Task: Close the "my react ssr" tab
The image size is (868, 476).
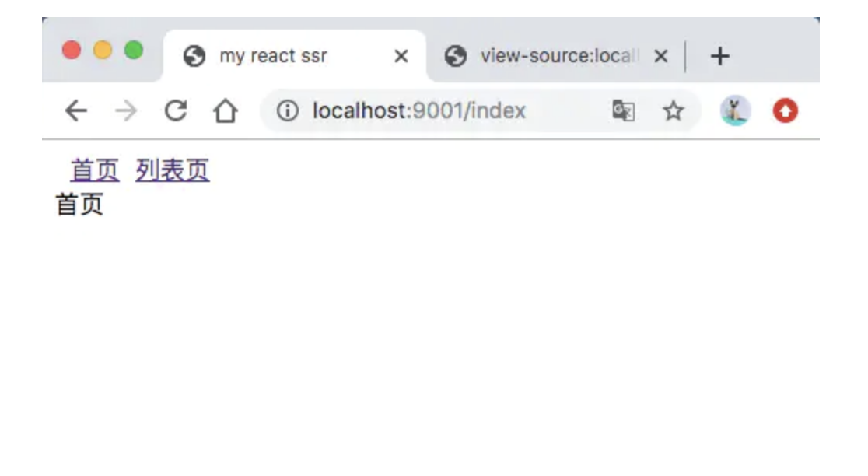Action: coord(401,56)
